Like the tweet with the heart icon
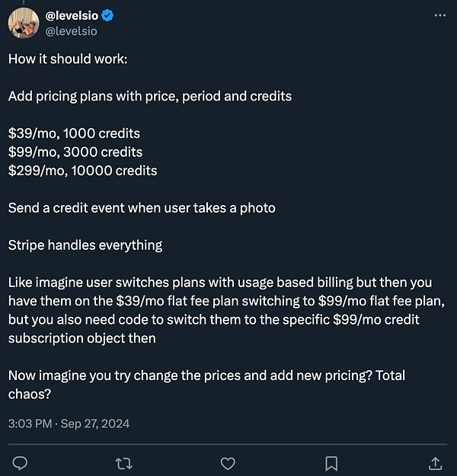 (228, 462)
